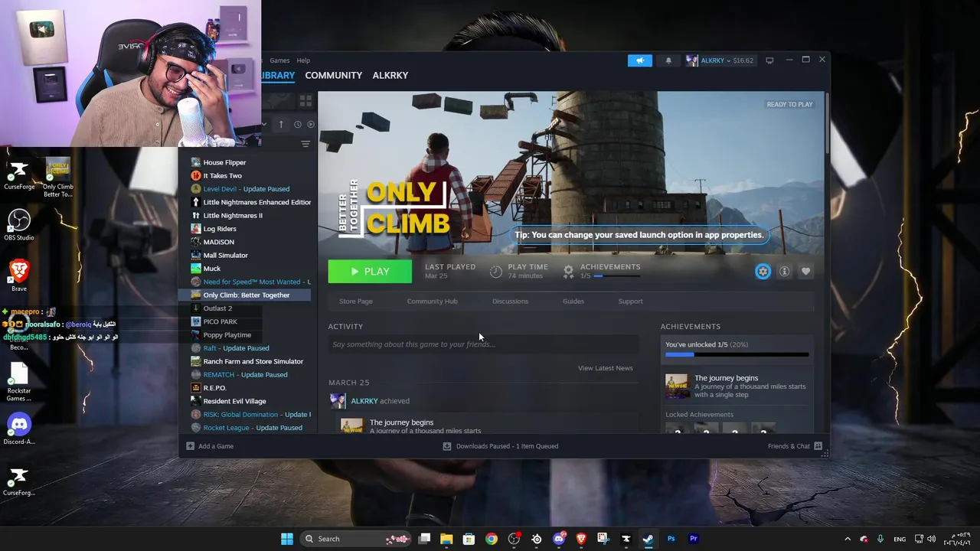Select R.E.P.O. in the game list
Viewport: 980px width, 551px height.
pos(214,388)
